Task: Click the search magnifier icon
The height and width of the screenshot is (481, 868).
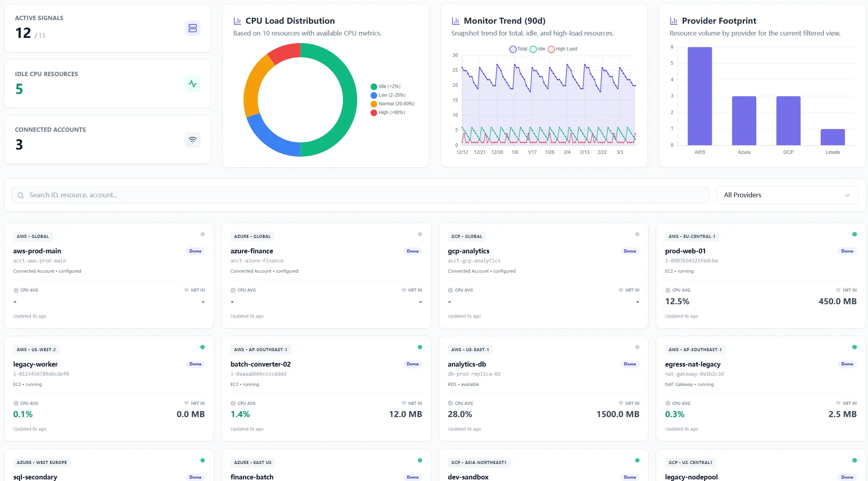Action: click(21, 195)
